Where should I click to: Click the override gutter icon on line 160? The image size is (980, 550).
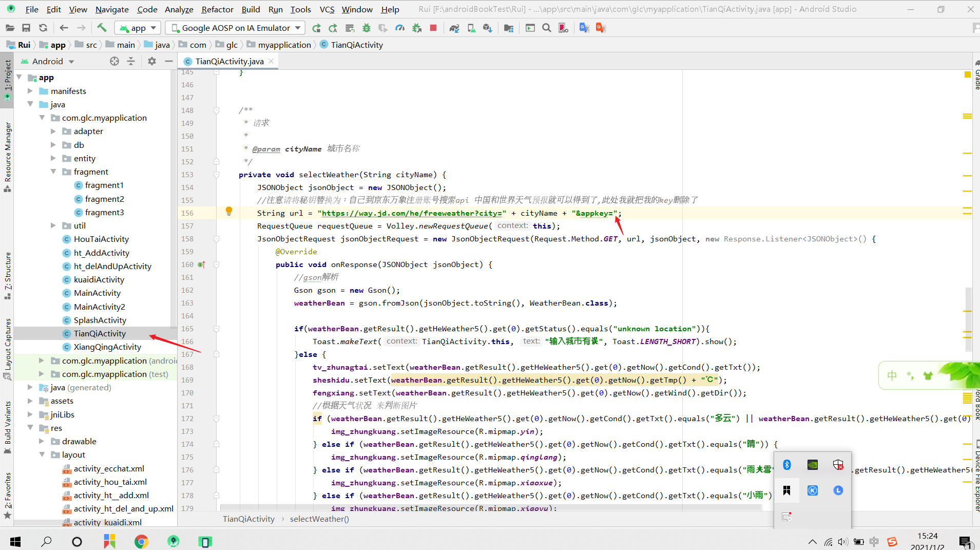point(201,264)
